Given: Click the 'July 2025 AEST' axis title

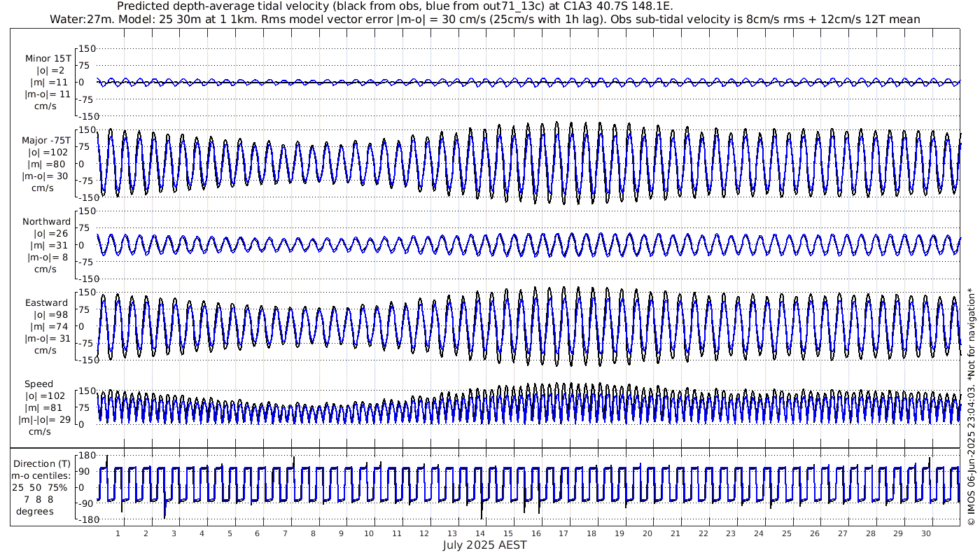Looking at the screenshot, I should point(484,545).
